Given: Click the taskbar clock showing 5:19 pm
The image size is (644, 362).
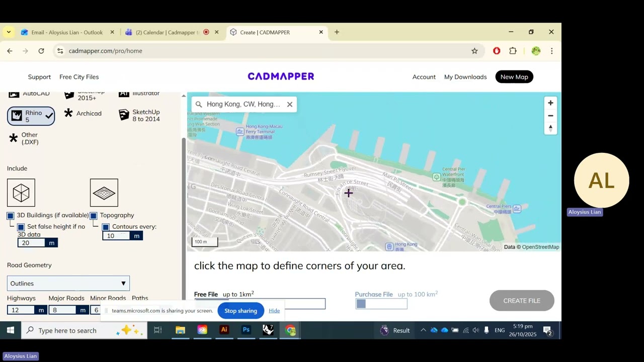Looking at the screenshot, I should 523,330.
